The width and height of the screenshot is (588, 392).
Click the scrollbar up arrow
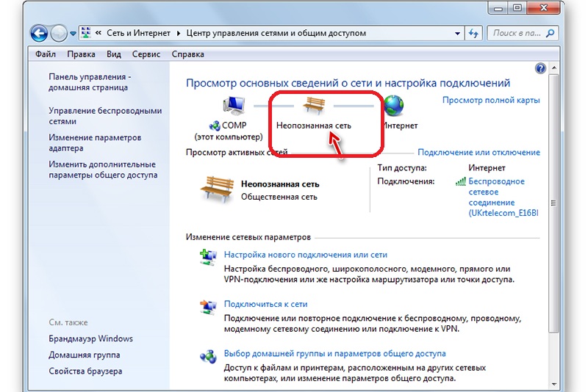[x=554, y=68]
